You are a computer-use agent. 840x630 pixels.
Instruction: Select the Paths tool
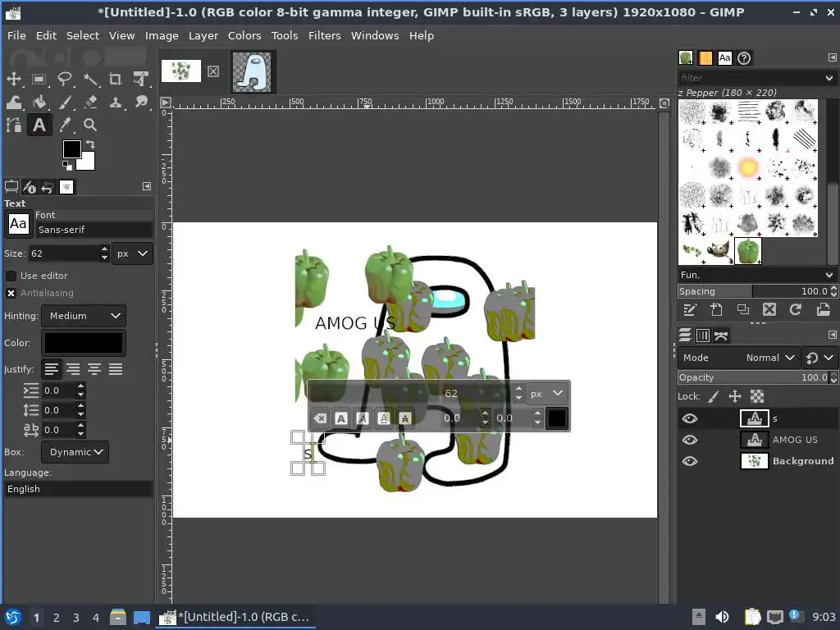point(14,125)
